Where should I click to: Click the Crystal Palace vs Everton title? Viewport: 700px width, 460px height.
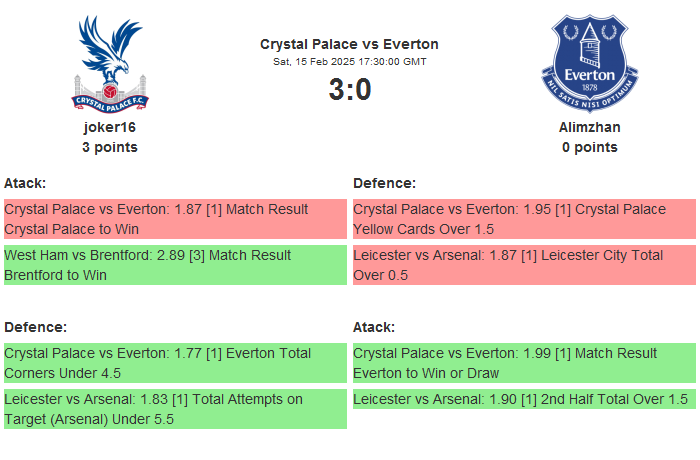click(x=349, y=44)
